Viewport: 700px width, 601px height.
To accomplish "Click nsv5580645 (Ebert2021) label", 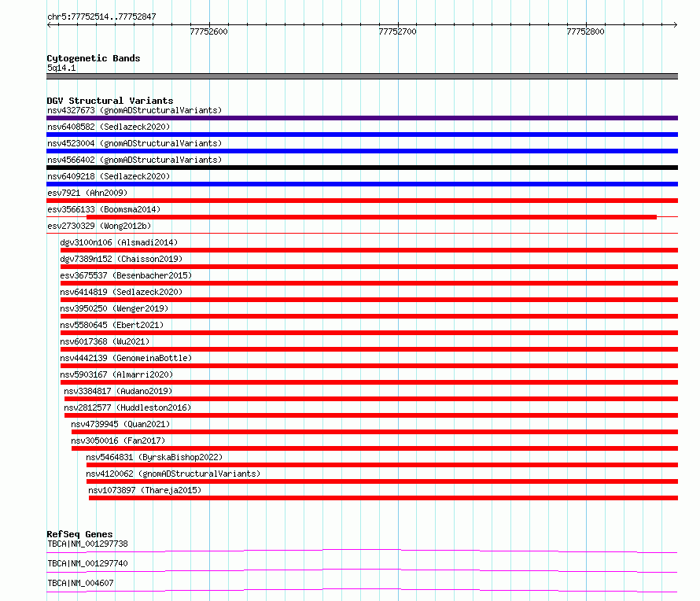I will coord(112,325).
